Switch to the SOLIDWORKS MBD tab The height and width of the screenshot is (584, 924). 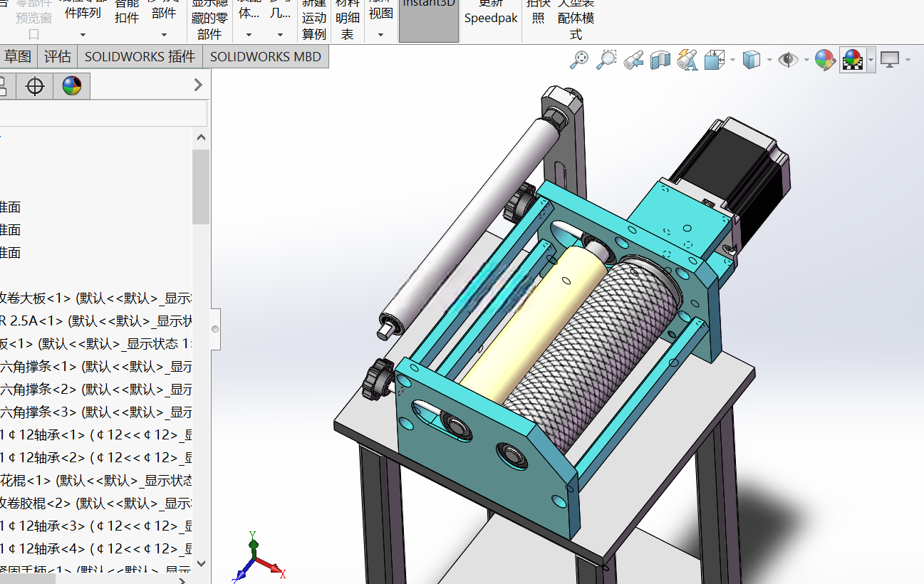266,57
